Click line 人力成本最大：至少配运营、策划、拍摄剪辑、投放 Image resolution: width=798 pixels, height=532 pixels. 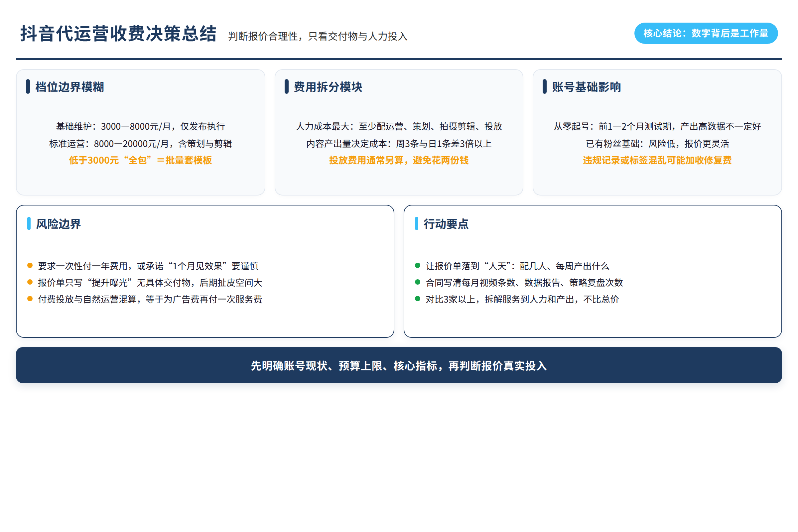point(399,127)
